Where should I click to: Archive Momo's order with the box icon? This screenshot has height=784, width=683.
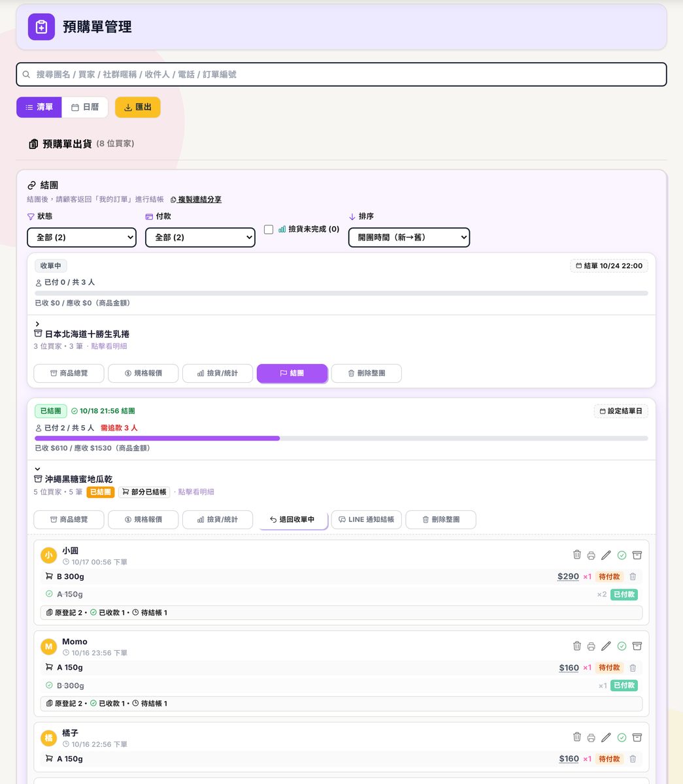pos(637,646)
